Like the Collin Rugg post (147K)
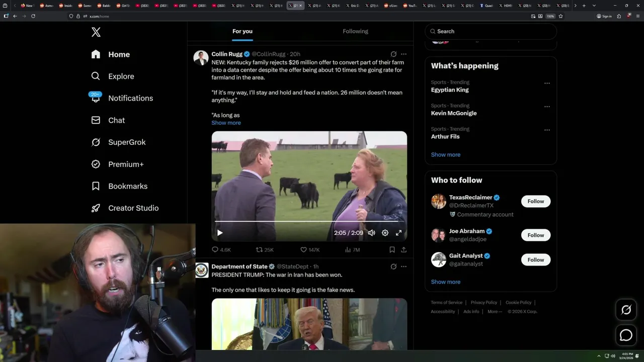The width and height of the screenshot is (644, 362). (x=310, y=249)
